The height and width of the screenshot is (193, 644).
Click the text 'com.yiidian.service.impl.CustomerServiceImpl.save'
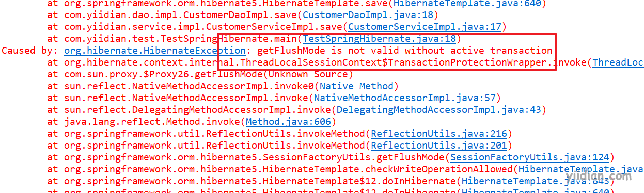(203, 26)
